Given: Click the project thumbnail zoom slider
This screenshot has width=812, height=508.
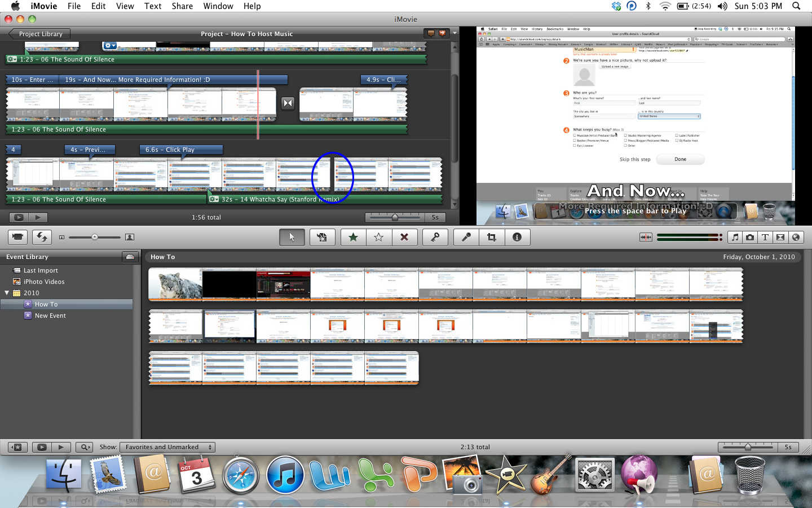Looking at the screenshot, I should click(395, 217).
